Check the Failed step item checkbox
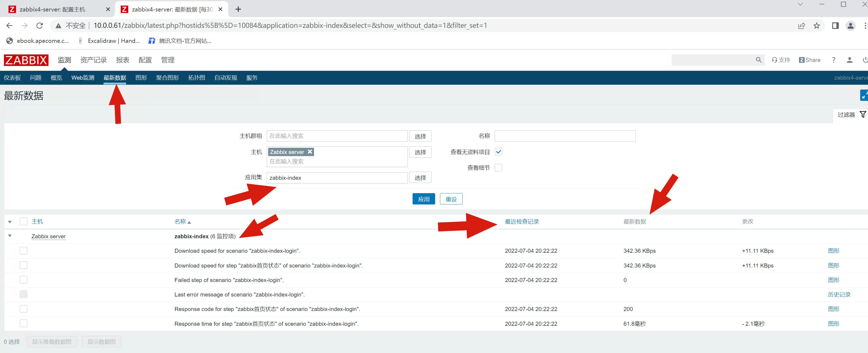 point(23,280)
